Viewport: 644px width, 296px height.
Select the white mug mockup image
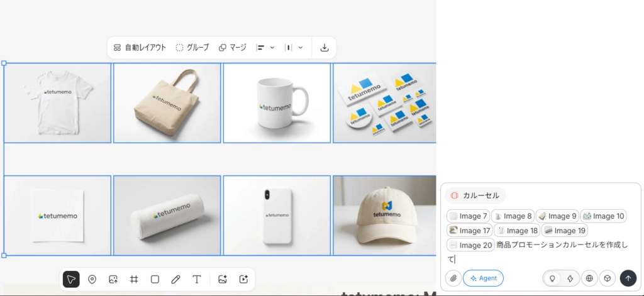point(277,103)
